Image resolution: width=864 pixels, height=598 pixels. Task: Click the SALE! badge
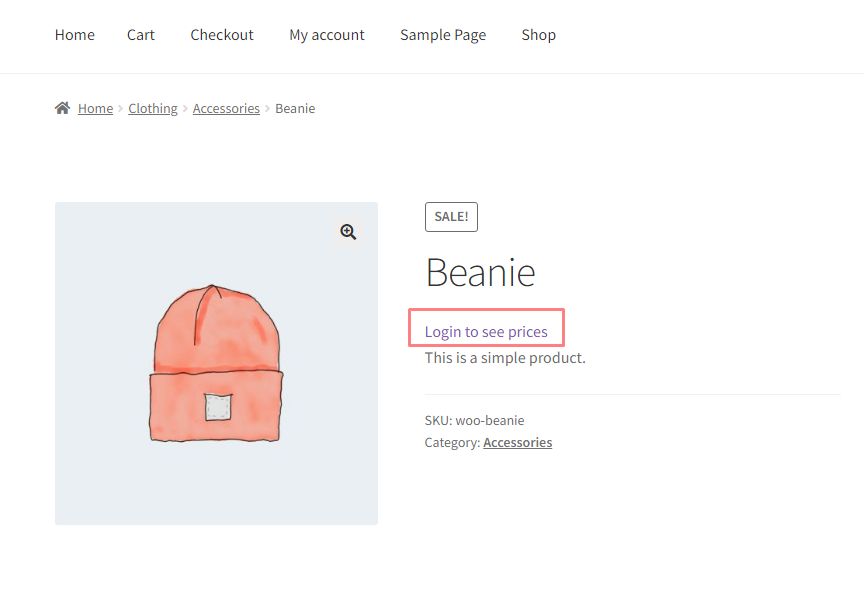click(x=451, y=217)
